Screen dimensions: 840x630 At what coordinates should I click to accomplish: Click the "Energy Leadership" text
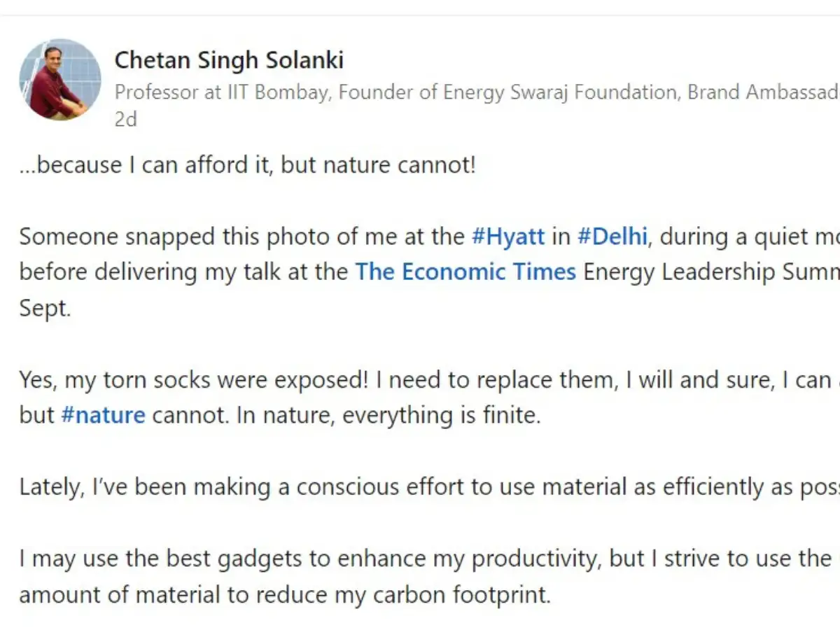(672, 272)
